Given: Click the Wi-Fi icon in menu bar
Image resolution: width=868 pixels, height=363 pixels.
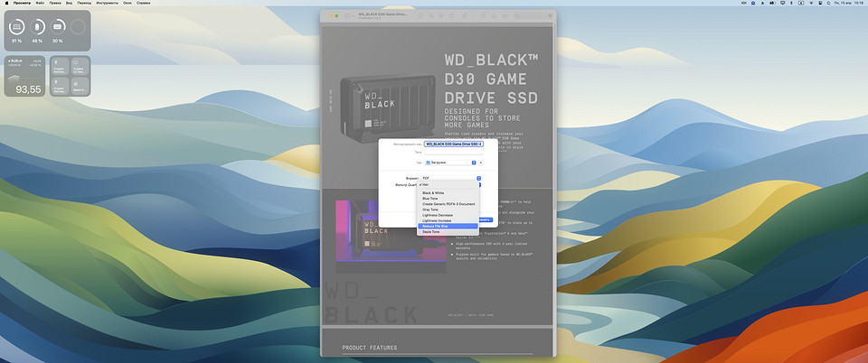Looking at the screenshot, I should coord(812,3).
